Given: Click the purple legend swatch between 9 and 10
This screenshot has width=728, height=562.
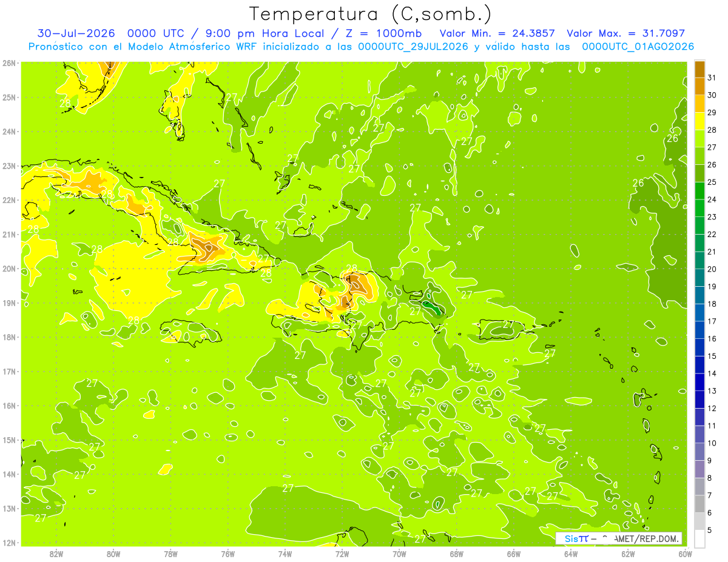Looking at the screenshot, I should pyautogui.click(x=699, y=452).
